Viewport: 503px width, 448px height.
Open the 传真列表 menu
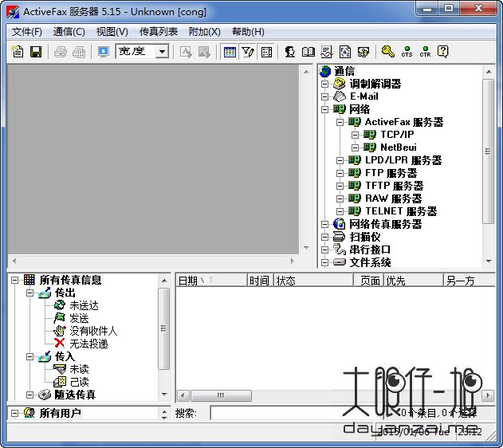coord(159,32)
